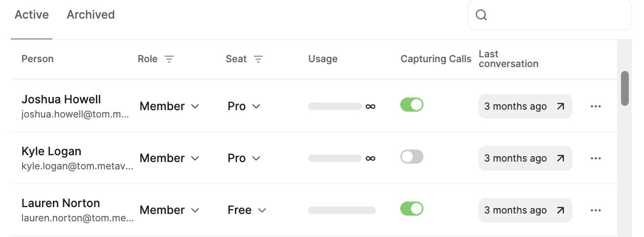Click the vertical scrollbar thumb
644x237 pixels.
click(625, 88)
